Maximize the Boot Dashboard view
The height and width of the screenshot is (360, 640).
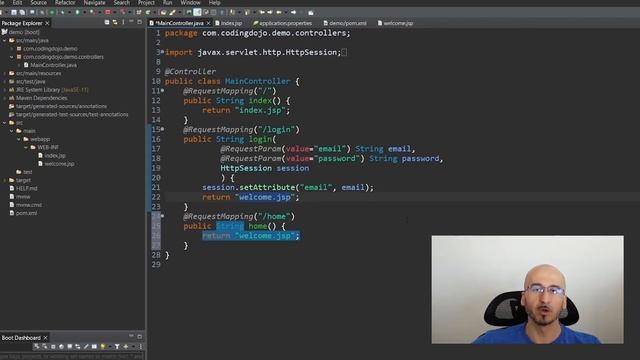coord(140,337)
